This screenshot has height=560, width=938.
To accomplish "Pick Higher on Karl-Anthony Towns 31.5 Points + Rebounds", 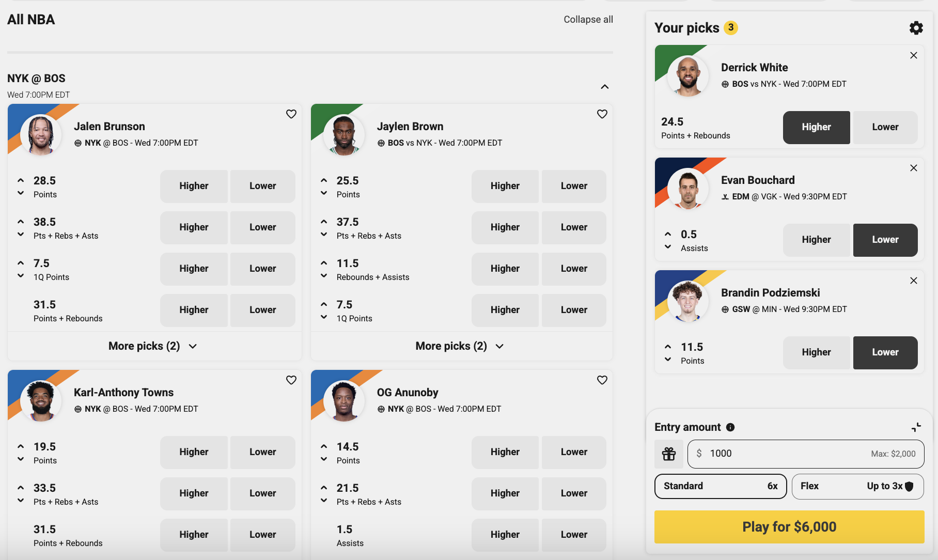I will click(194, 535).
